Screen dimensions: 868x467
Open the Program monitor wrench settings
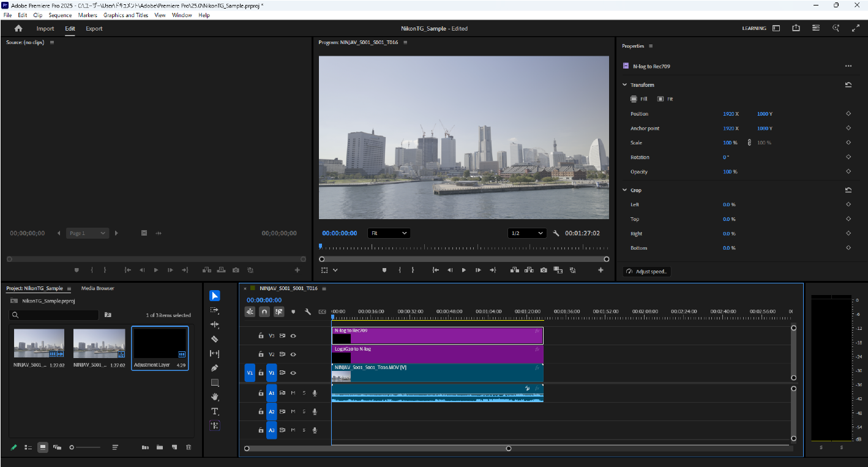pos(556,233)
